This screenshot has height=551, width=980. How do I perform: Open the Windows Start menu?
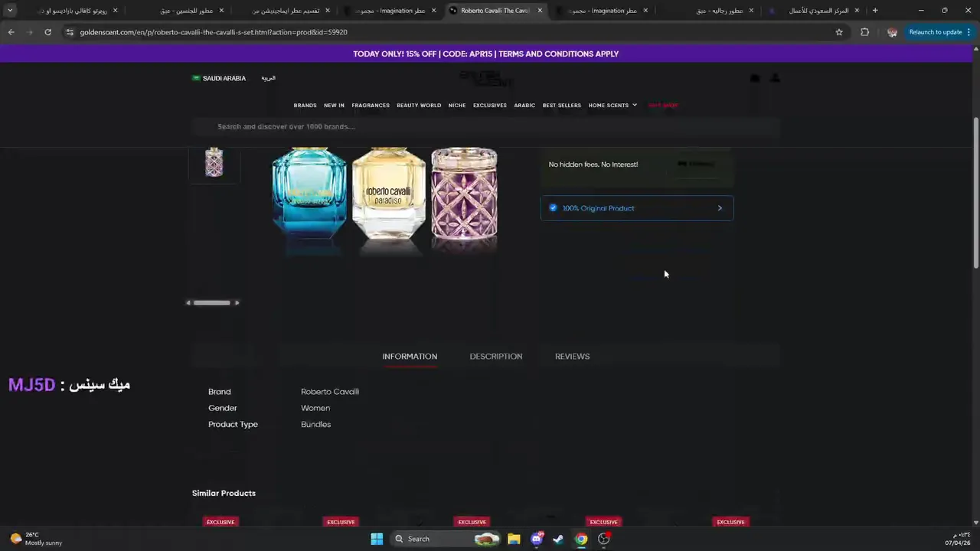pos(377,539)
